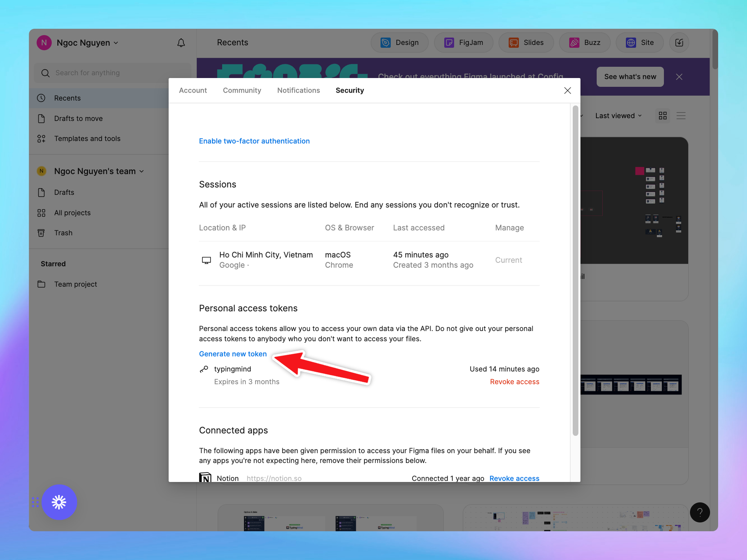Viewport: 747px width, 560px height.
Task: Expand Ngoc Nguyen's team dropdown
Action: coord(99,171)
